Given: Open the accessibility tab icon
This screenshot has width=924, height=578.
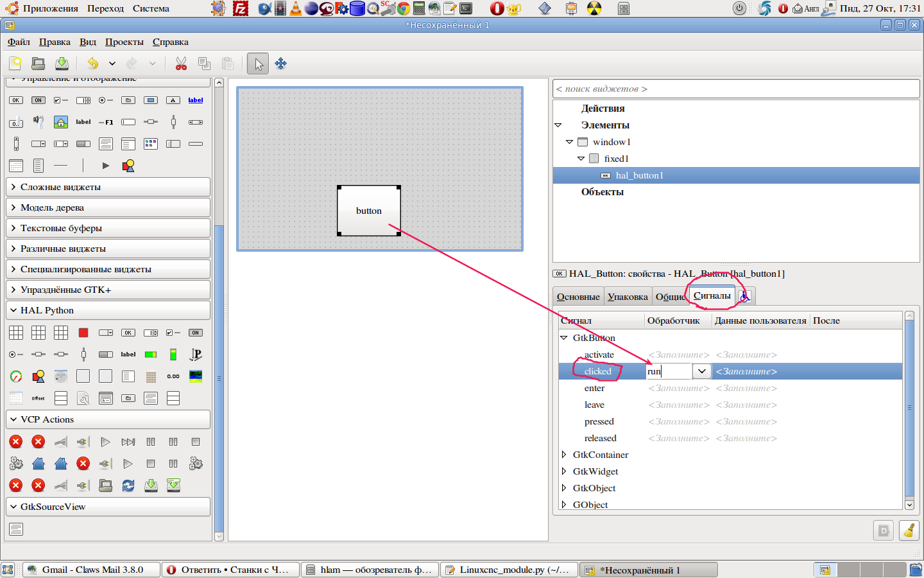Looking at the screenshot, I should [x=744, y=297].
